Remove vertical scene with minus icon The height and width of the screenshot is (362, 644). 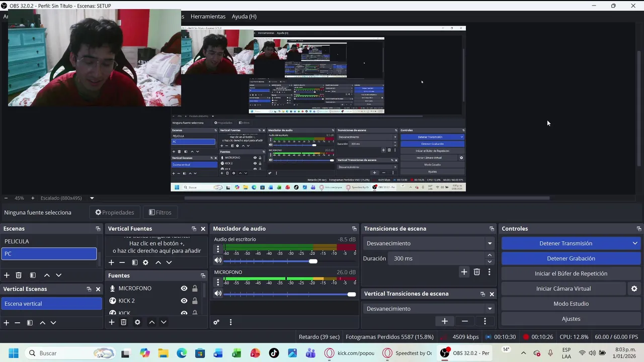pyautogui.click(x=17, y=323)
